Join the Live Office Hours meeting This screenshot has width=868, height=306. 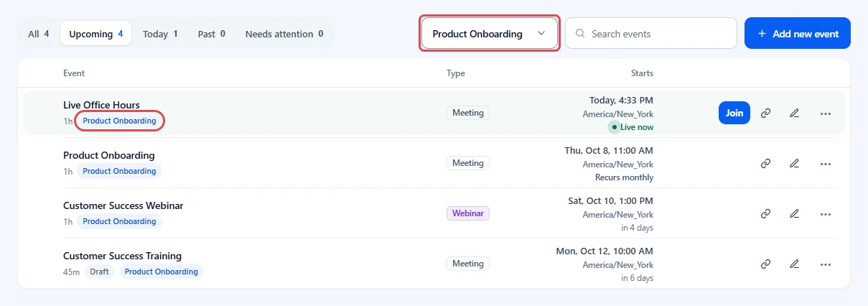pos(734,113)
